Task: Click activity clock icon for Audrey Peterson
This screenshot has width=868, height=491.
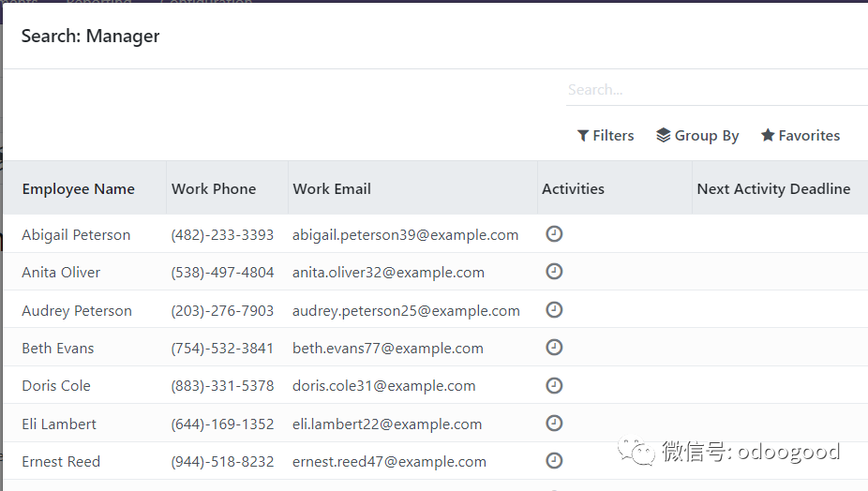Action: click(554, 309)
